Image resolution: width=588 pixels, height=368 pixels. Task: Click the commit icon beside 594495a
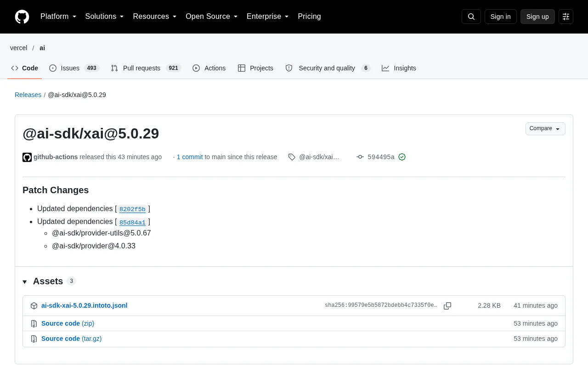click(x=360, y=157)
